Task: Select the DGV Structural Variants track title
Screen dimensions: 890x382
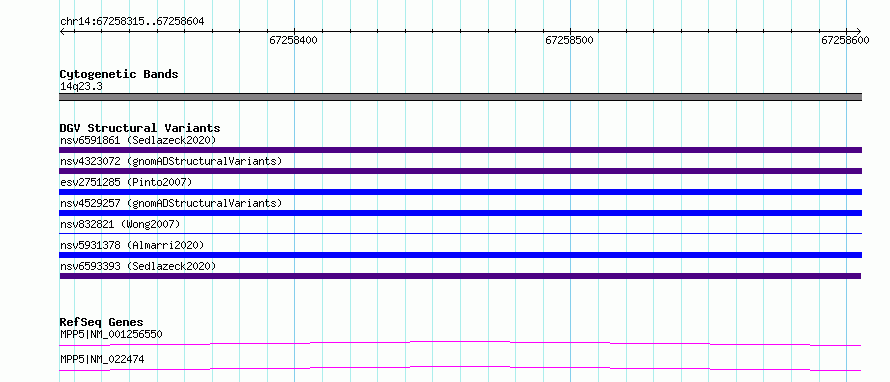Action: coord(140,128)
